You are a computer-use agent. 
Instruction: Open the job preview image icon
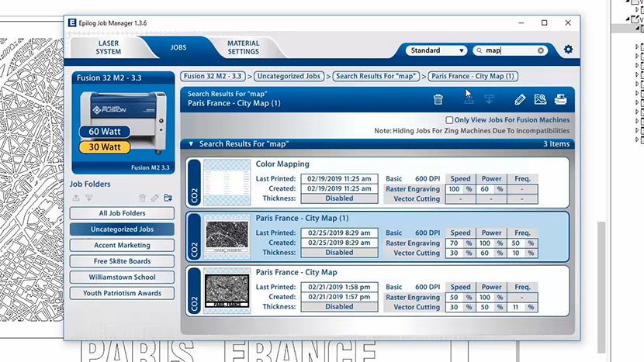tap(540, 99)
